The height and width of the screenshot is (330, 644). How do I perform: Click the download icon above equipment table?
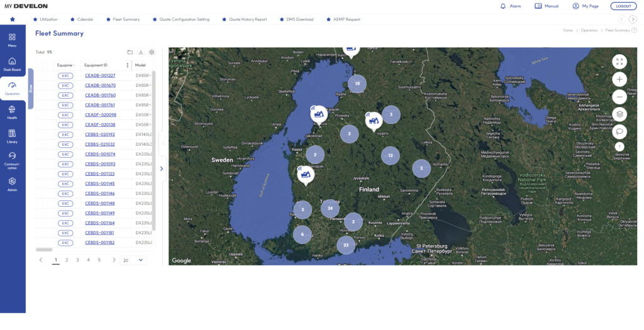[141, 52]
